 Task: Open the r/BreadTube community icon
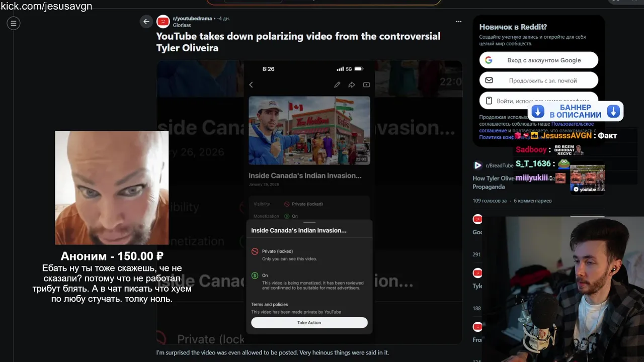(x=478, y=165)
